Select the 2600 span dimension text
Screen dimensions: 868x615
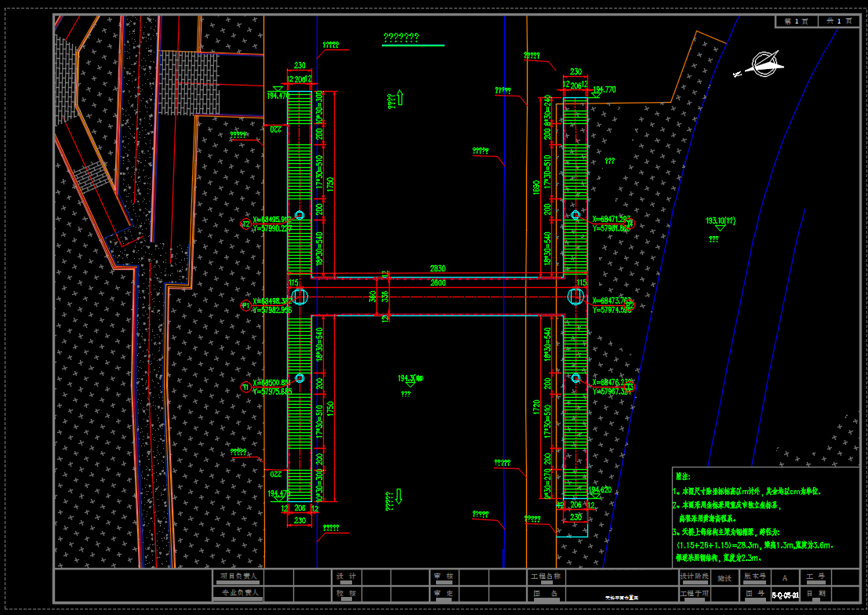(438, 283)
